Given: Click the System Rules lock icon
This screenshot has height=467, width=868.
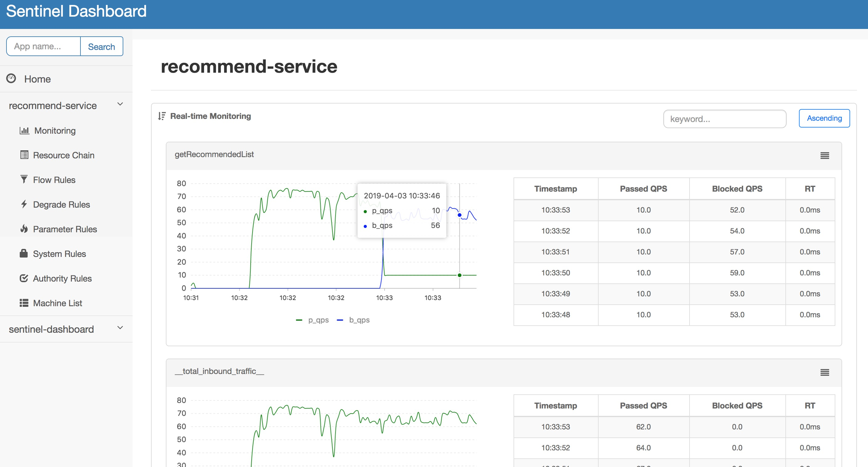Looking at the screenshot, I should click(x=24, y=253).
